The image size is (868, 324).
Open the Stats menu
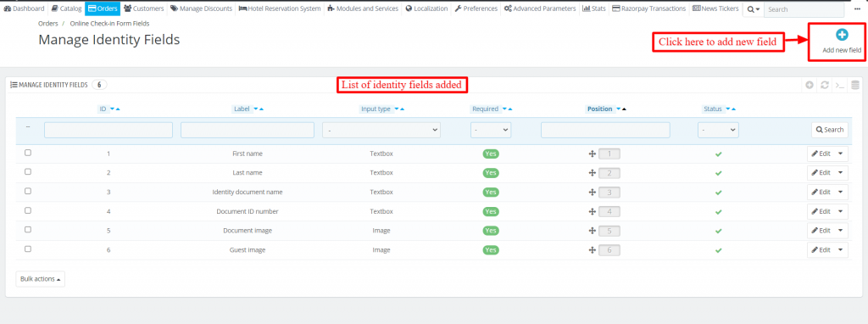click(x=594, y=8)
